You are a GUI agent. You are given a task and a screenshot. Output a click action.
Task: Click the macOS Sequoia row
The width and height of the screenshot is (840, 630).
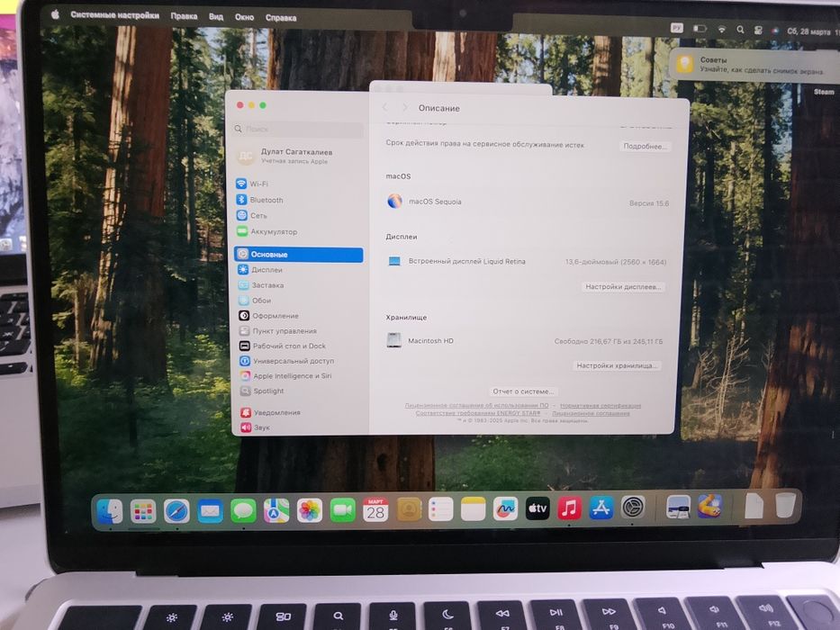[528, 202]
